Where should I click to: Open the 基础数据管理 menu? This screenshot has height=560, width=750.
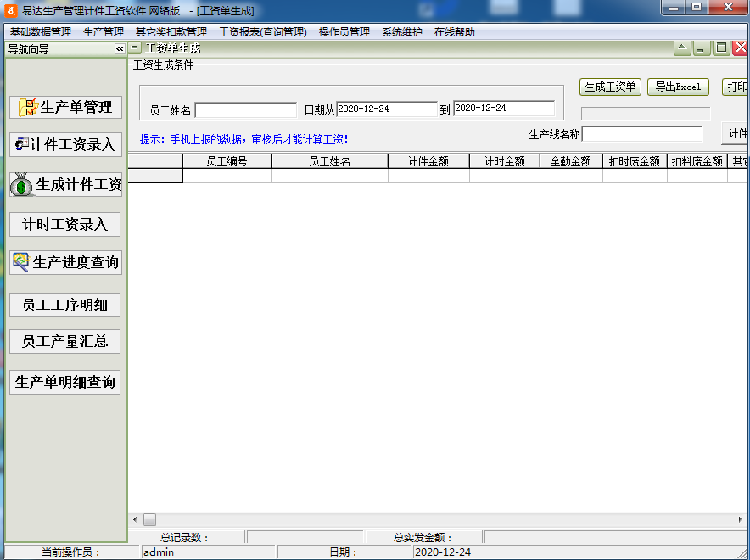tap(40, 31)
